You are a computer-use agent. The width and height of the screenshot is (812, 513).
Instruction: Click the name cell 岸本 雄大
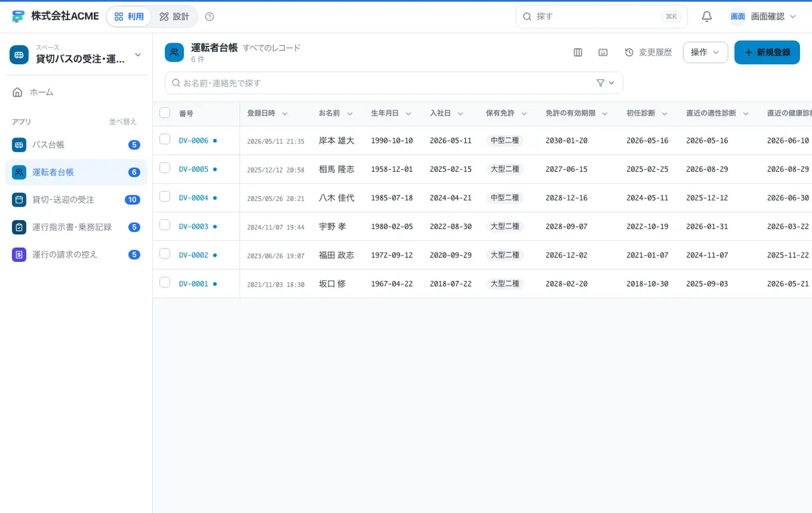click(337, 141)
